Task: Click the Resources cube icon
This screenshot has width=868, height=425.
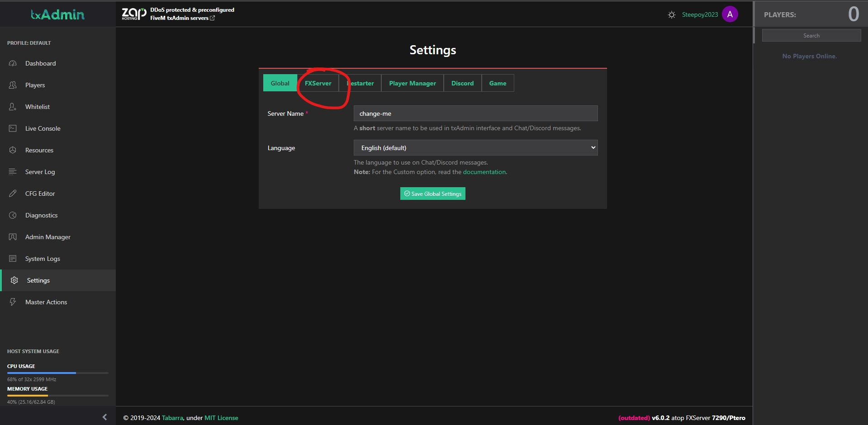Action: coord(13,150)
